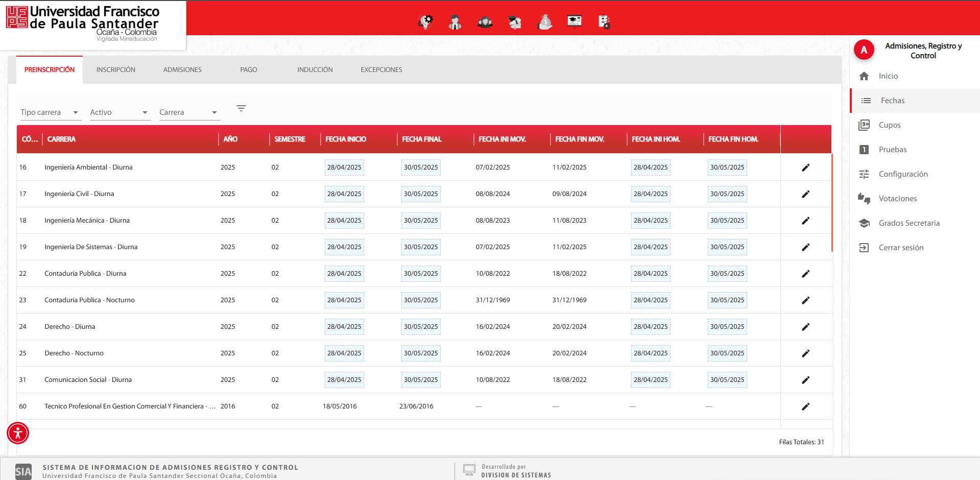Viewport: 980px width, 480px height.
Task: Go to Cupos in sidebar menu
Action: [889, 125]
